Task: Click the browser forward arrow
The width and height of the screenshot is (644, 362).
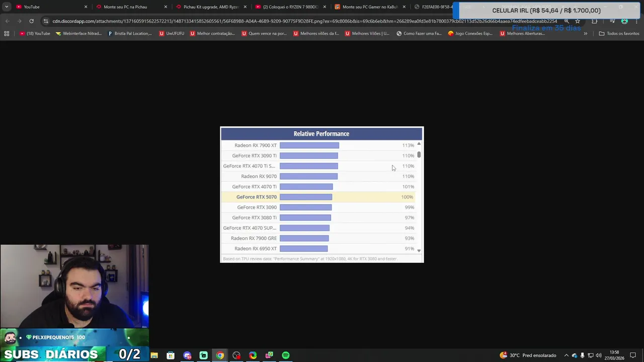Action: point(19,21)
